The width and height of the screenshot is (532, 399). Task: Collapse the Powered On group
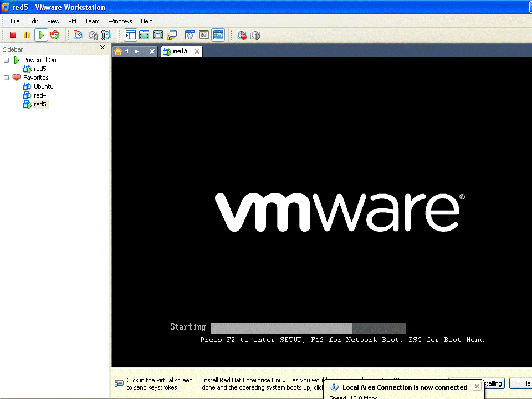[x=6, y=60]
